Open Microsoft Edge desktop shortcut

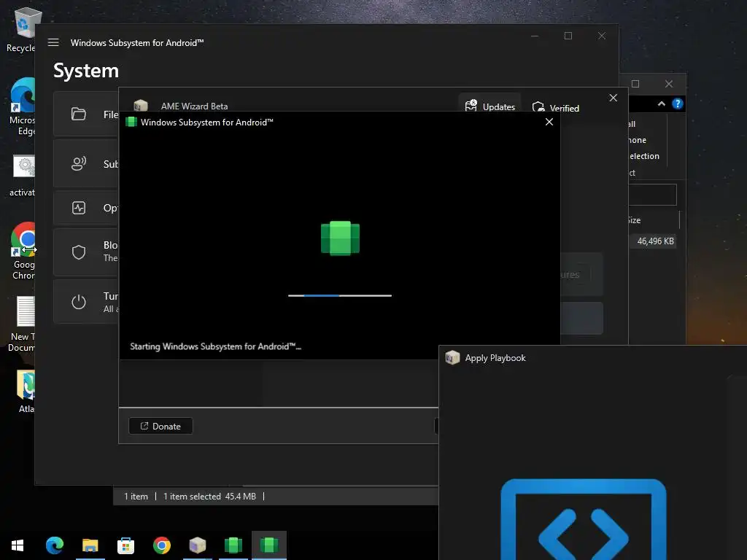[x=22, y=106]
